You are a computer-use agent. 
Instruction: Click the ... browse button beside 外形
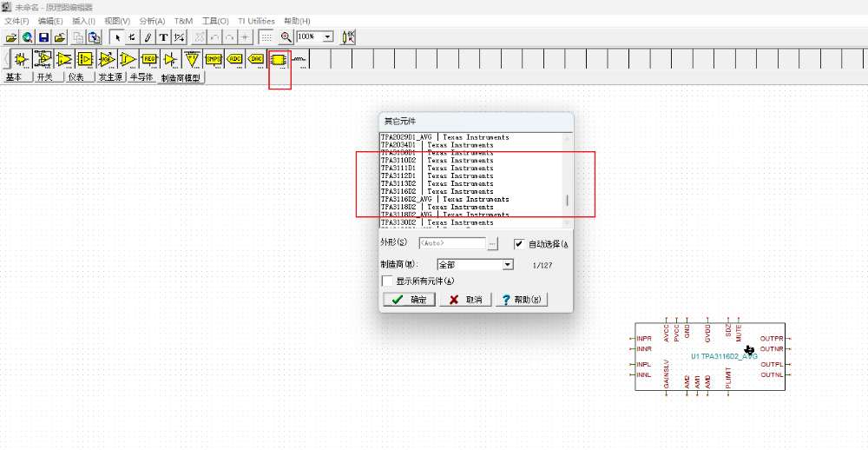coord(493,243)
